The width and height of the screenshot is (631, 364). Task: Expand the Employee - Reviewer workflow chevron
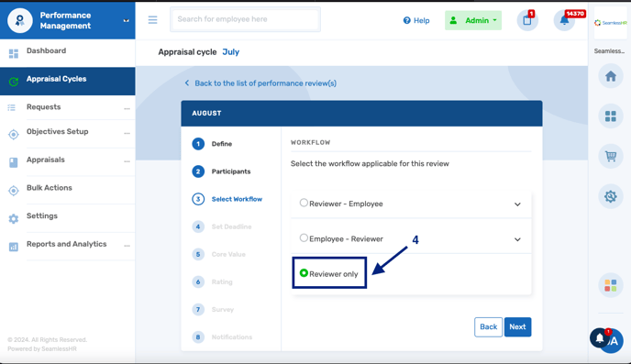(x=517, y=239)
